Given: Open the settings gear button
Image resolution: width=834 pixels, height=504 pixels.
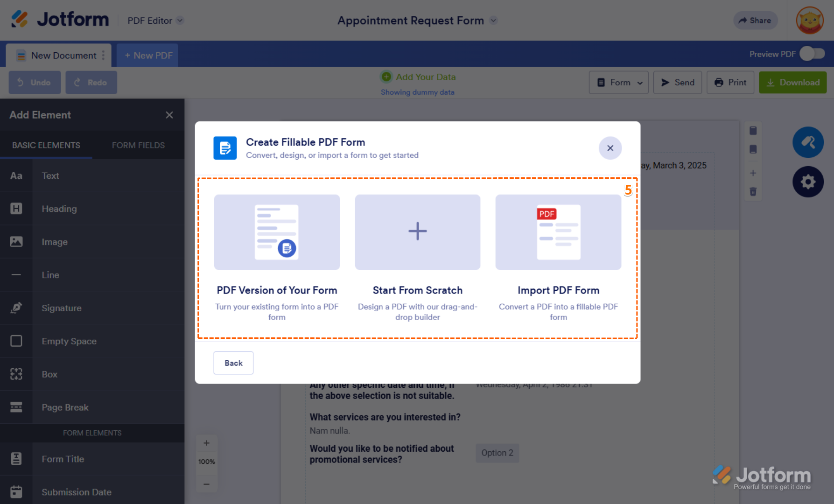Looking at the screenshot, I should (808, 182).
